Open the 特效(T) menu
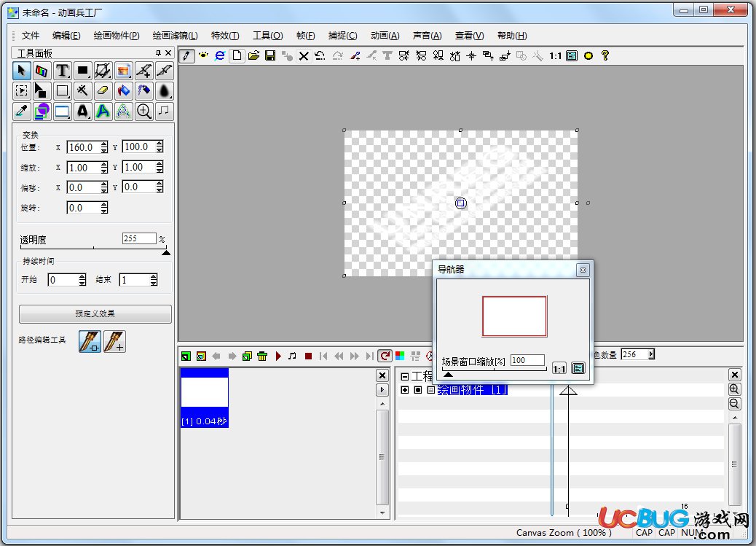Screen dimensions: 756x546 (x=225, y=36)
